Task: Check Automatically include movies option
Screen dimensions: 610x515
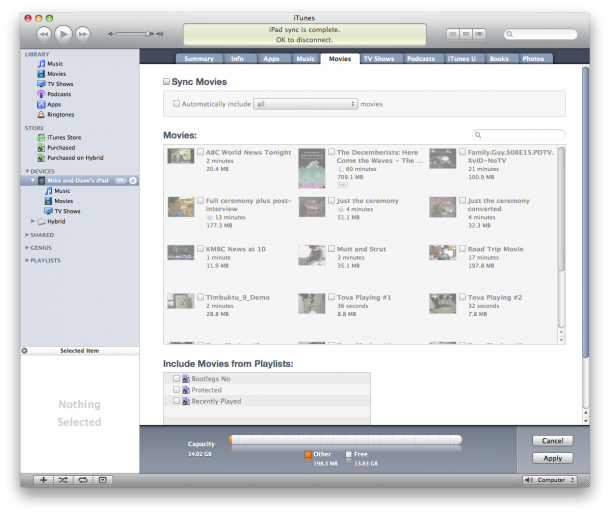Action: pyautogui.click(x=176, y=103)
